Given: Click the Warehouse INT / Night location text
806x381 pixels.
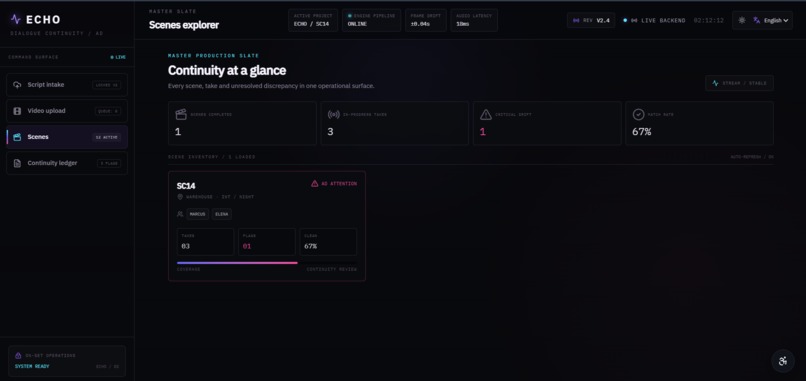Looking at the screenshot, I should (220, 197).
